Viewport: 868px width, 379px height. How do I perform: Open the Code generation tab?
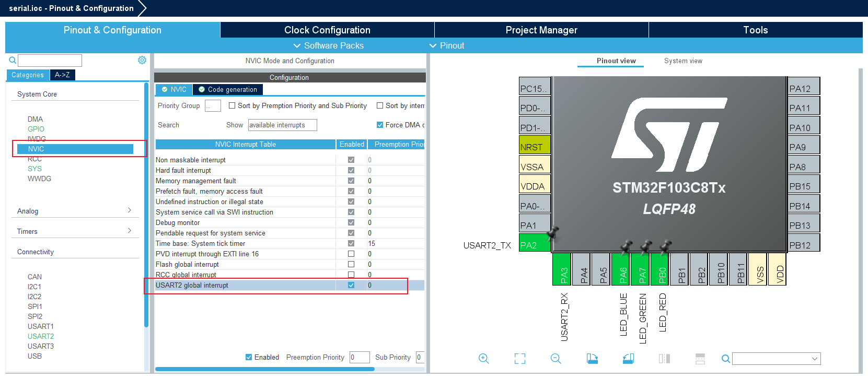[x=228, y=89]
